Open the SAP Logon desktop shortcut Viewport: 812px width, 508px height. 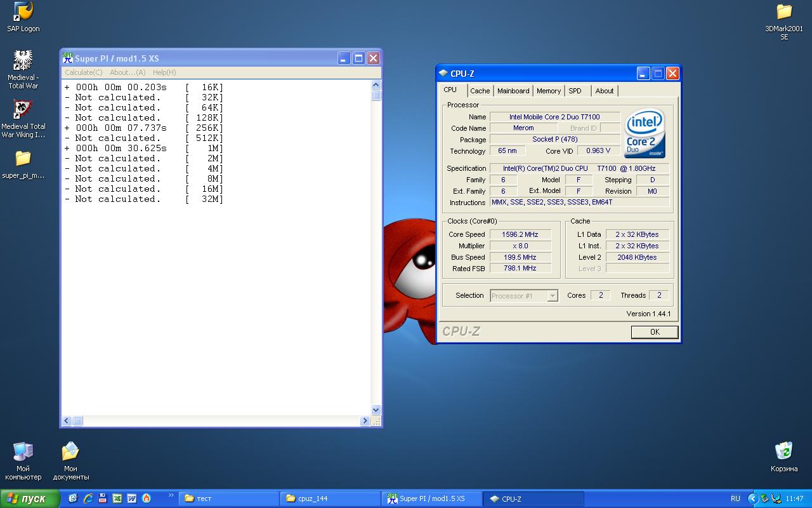(23, 17)
